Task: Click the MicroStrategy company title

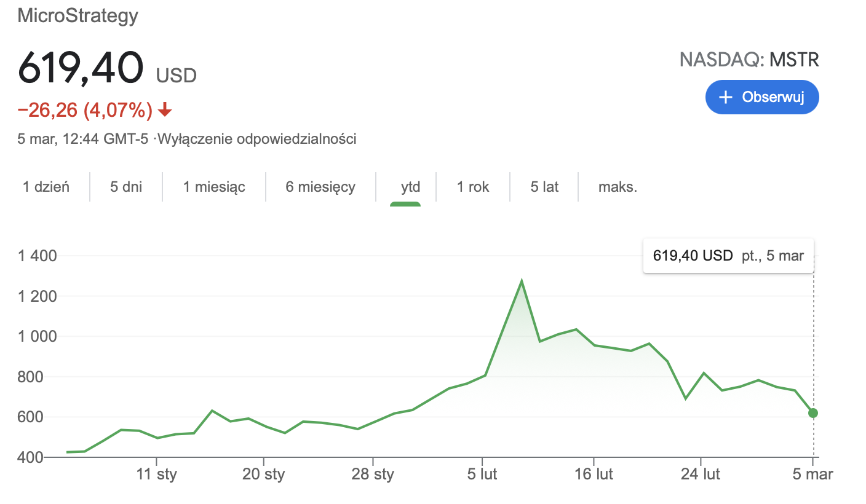Action: [x=78, y=15]
